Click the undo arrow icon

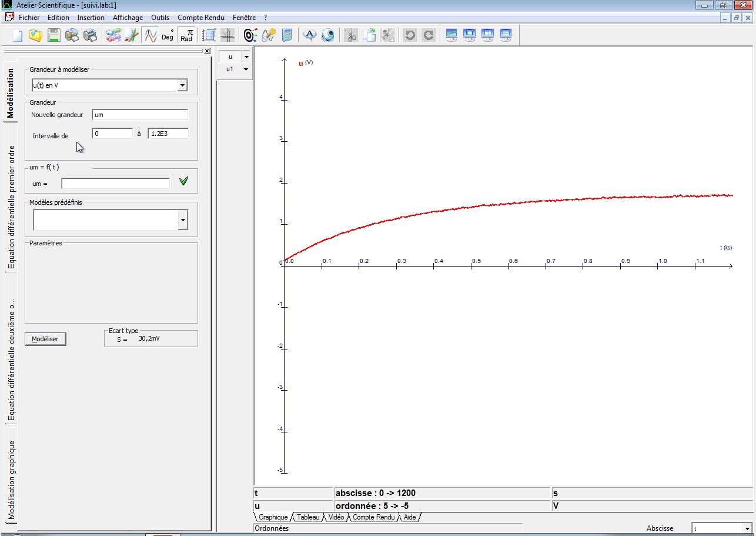410,35
